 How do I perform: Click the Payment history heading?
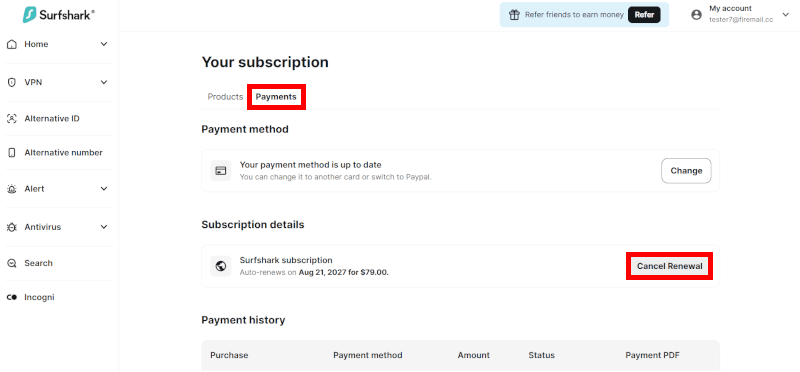click(243, 320)
